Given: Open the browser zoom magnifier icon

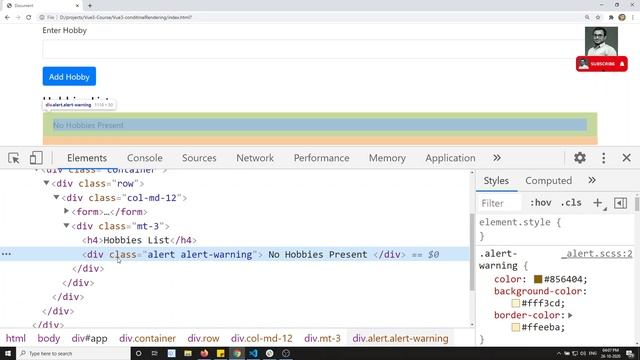Looking at the screenshot, I should (x=587, y=18).
